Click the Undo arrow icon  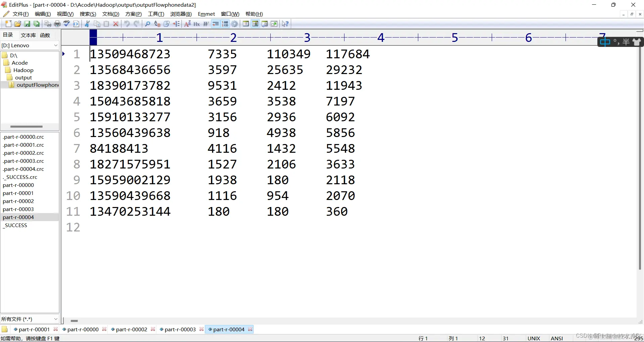(x=127, y=24)
